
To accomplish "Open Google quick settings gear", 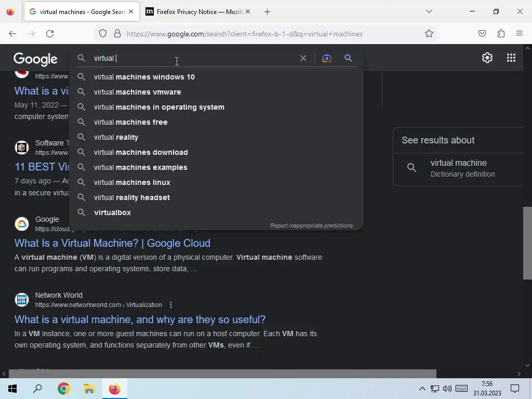I will click(487, 58).
